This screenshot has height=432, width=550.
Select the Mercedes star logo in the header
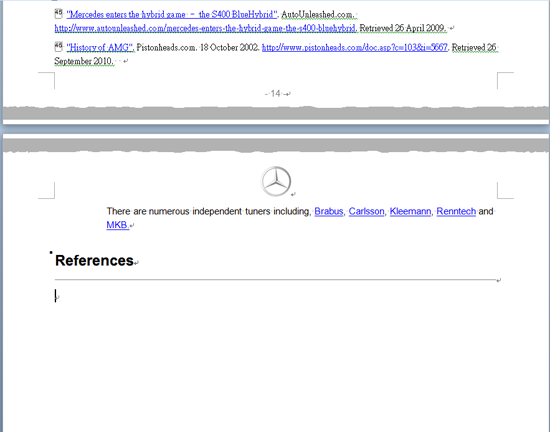pos(276,181)
